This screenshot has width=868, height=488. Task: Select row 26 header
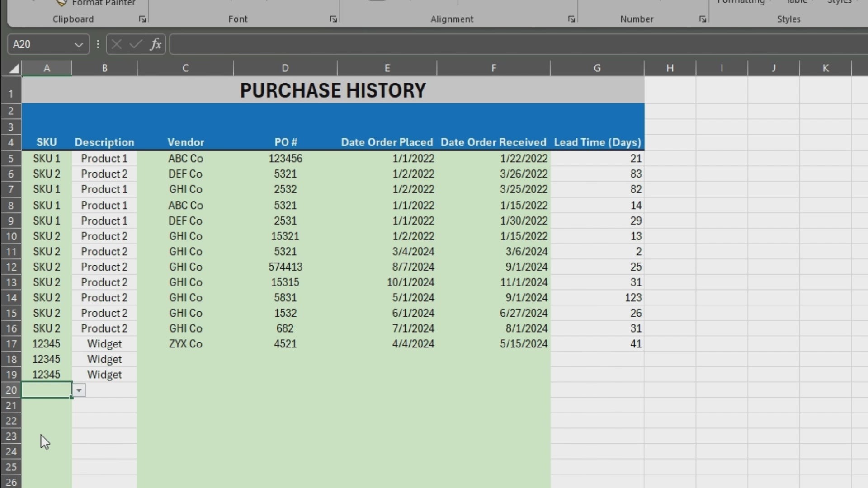(x=11, y=482)
